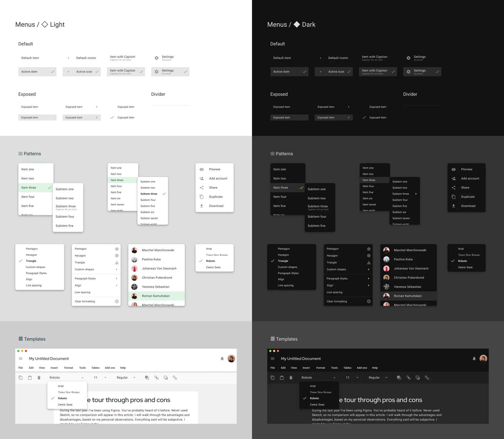Select checked Roboto in dark font pattern menu
This screenshot has height=439, width=504.
click(x=463, y=261)
